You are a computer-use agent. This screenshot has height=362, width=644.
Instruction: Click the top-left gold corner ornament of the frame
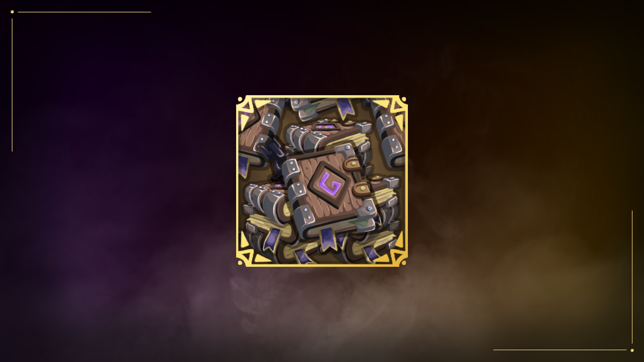(x=246, y=105)
